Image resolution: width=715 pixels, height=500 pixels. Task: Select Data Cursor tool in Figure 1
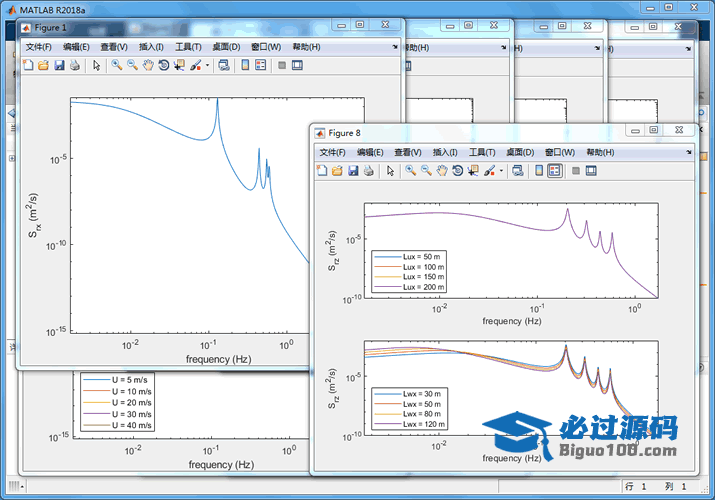coord(179,65)
